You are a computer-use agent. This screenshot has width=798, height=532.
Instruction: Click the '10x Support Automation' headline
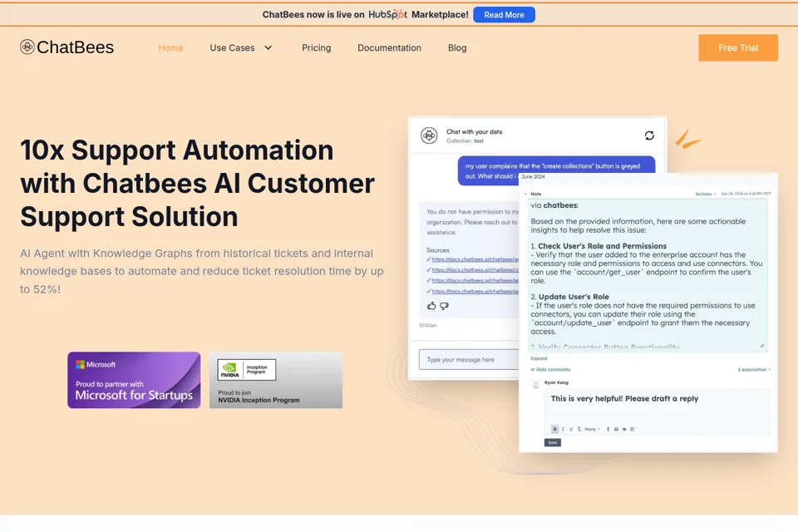(x=198, y=183)
